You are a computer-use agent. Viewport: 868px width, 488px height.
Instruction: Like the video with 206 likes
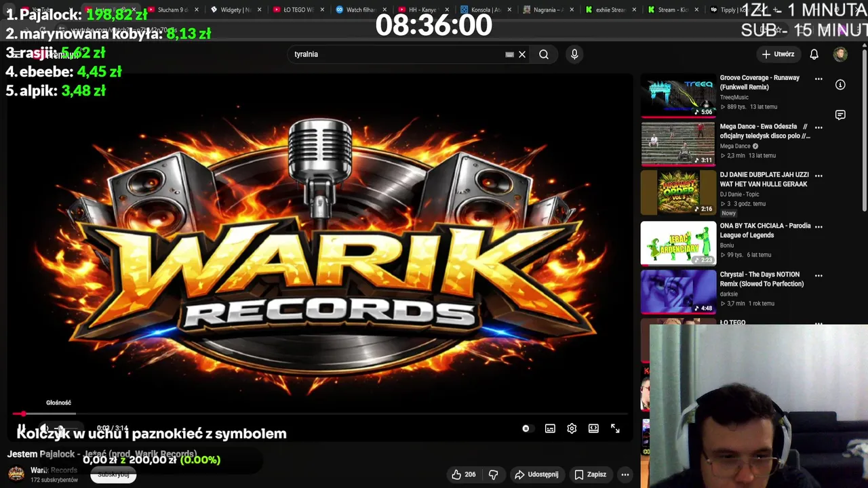[x=464, y=474]
